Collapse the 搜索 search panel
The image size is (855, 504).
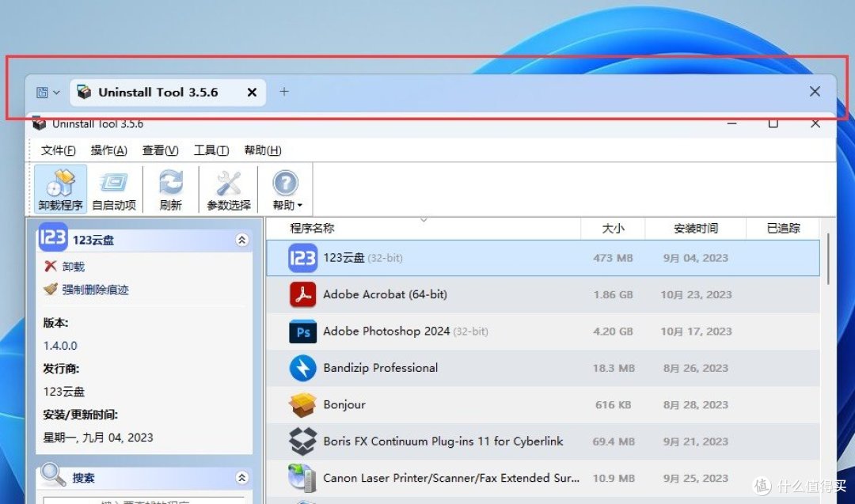coord(242,478)
